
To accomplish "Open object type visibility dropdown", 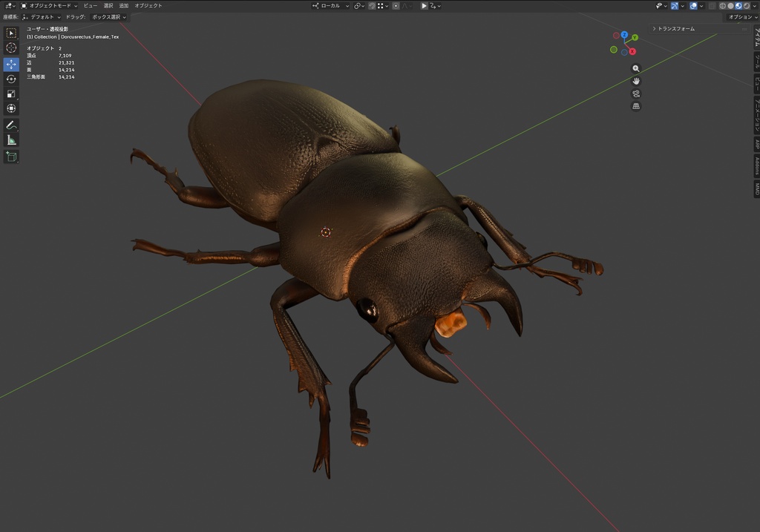I will [661, 6].
